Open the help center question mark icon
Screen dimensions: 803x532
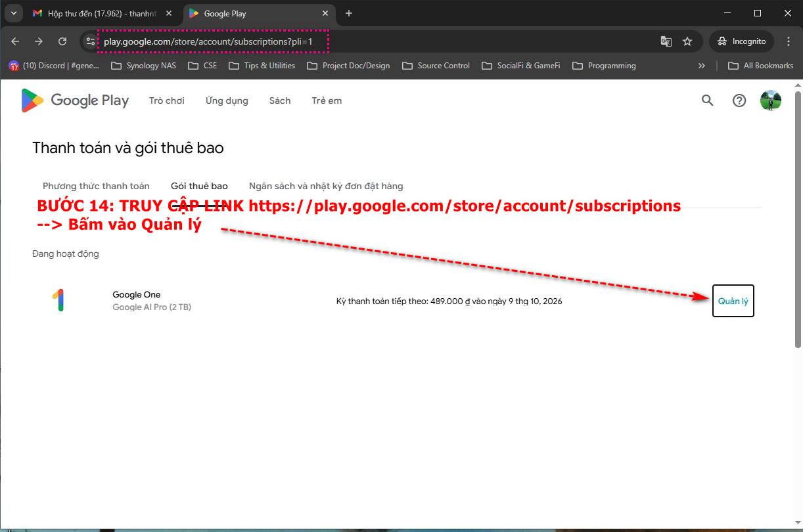[x=739, y=100]
